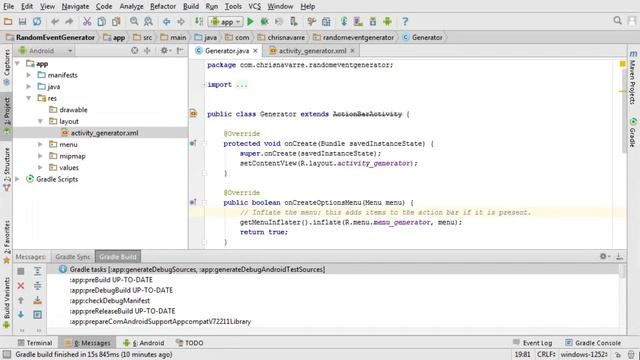
Task: Open the Gradle Console
Action: tap(593, 343)
